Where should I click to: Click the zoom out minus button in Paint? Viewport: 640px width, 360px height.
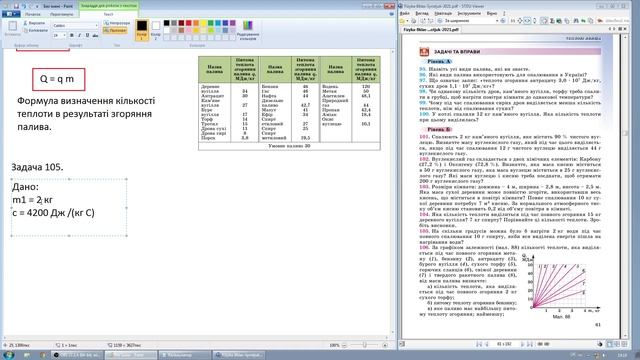click(x=344, y=345)
